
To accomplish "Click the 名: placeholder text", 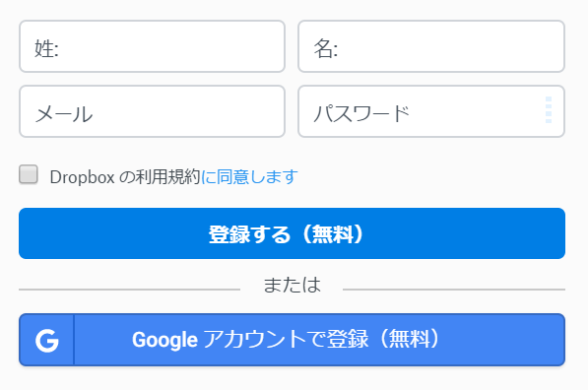I will (x=325, y=48).
